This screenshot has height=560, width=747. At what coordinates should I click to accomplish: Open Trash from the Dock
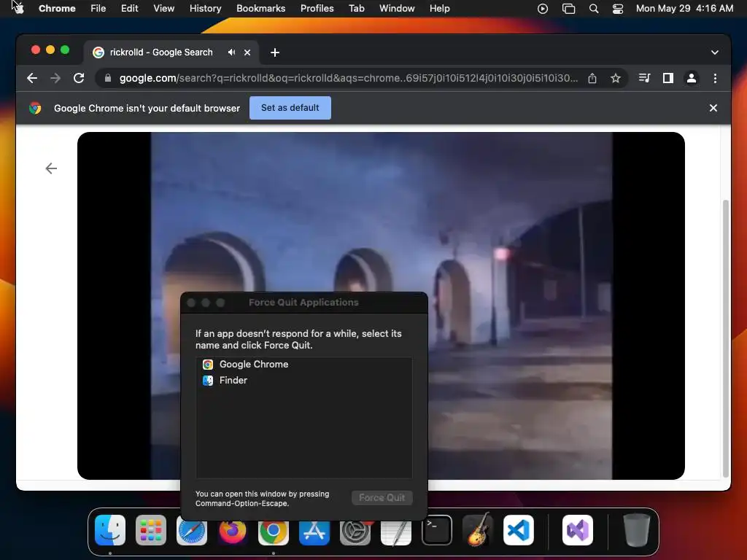636,530
